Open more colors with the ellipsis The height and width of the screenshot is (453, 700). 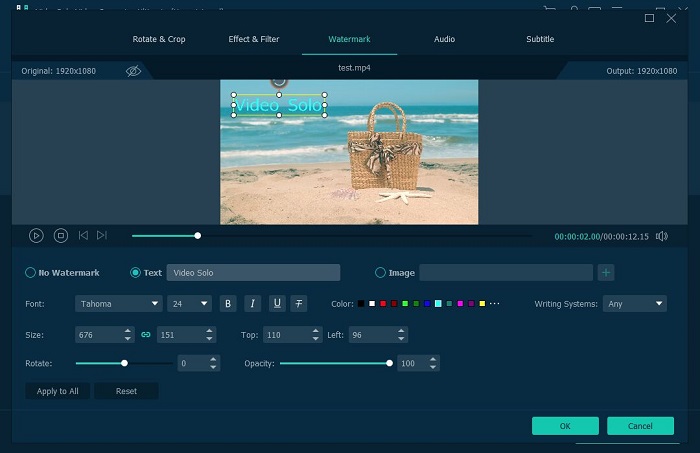coord(494,303)
